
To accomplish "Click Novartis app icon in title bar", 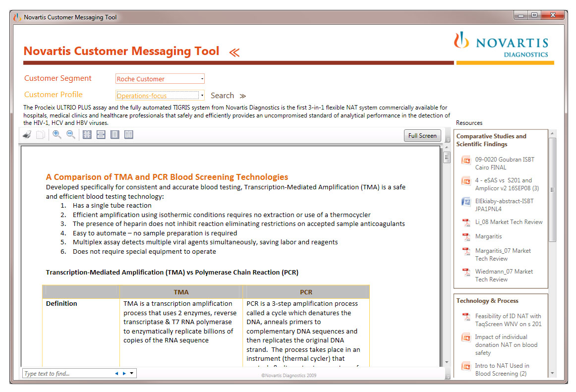I will 17,17.
